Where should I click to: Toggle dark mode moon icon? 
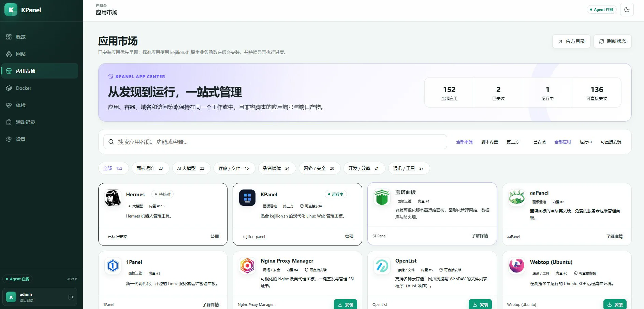click(x=627, y=10)
